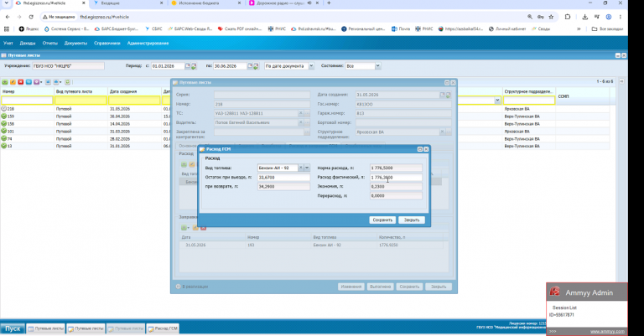Open the Документы menu
This screenshot has height=336, width=644.
click(x=75, y=43)
